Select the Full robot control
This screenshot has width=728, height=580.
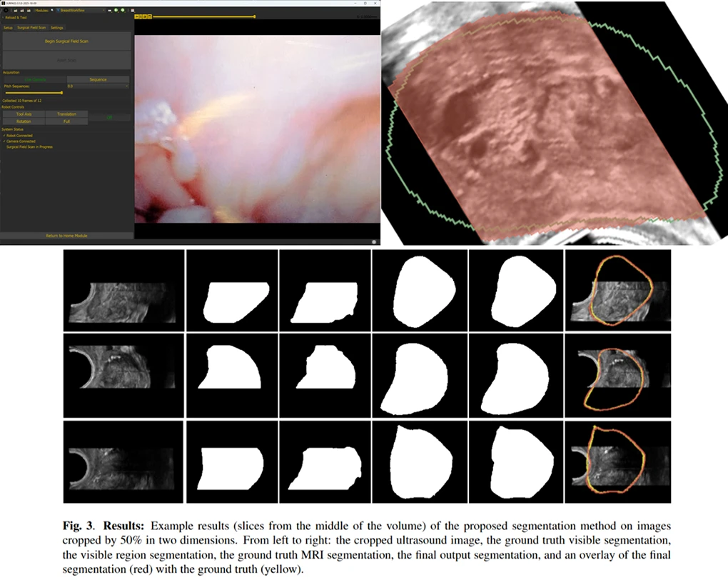[66, 121]
